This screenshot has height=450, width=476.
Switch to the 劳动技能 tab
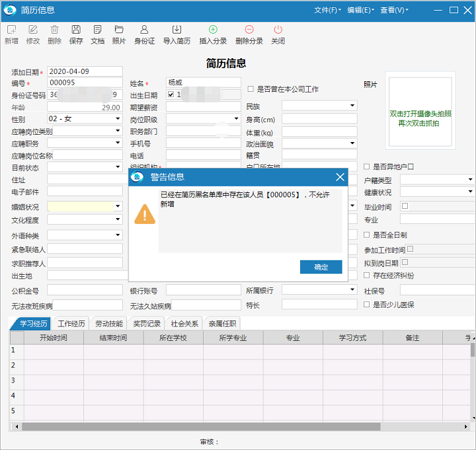coord(109,324)
